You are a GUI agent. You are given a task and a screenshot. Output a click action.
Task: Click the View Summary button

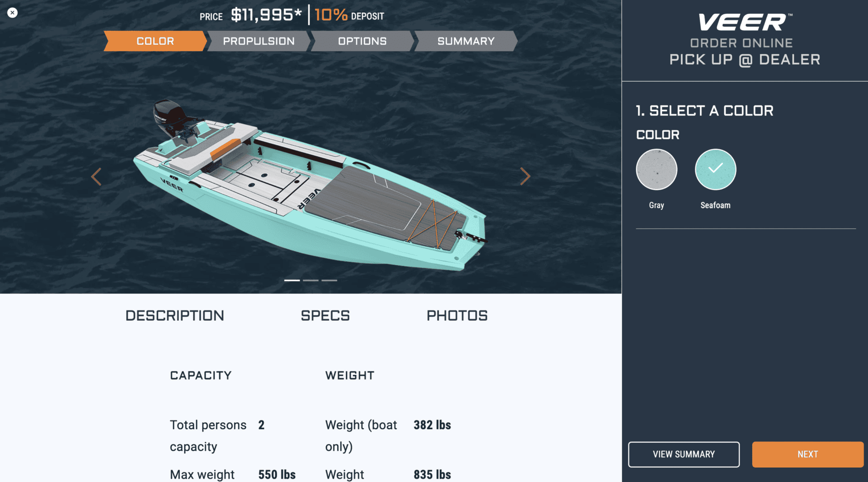684,454
